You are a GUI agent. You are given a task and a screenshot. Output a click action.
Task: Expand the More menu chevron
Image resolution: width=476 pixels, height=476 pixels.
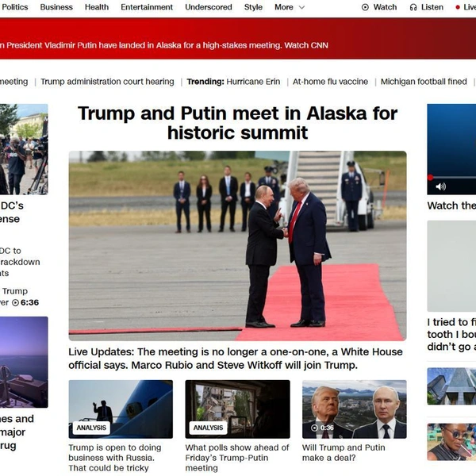tap(301, 7)
